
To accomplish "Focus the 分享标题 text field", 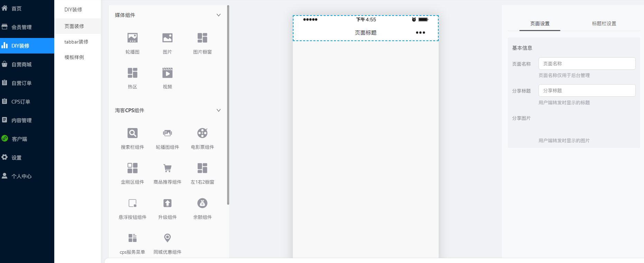I will point(587,90).
